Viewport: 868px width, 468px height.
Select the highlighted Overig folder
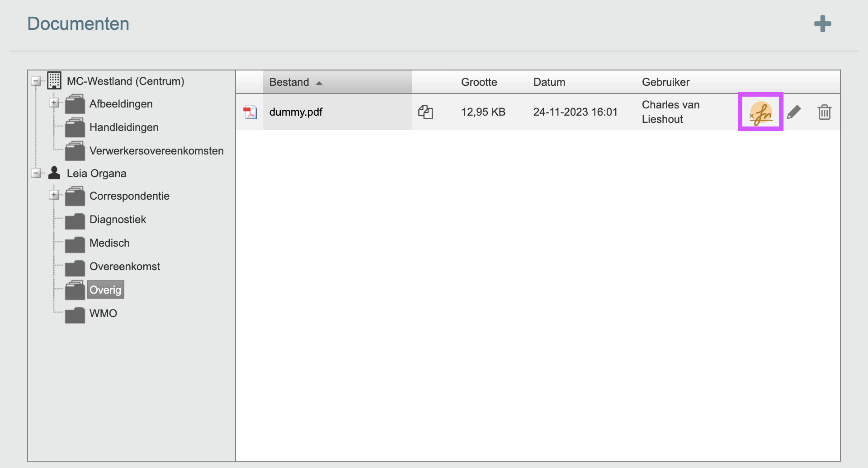(x=105, y=290)
